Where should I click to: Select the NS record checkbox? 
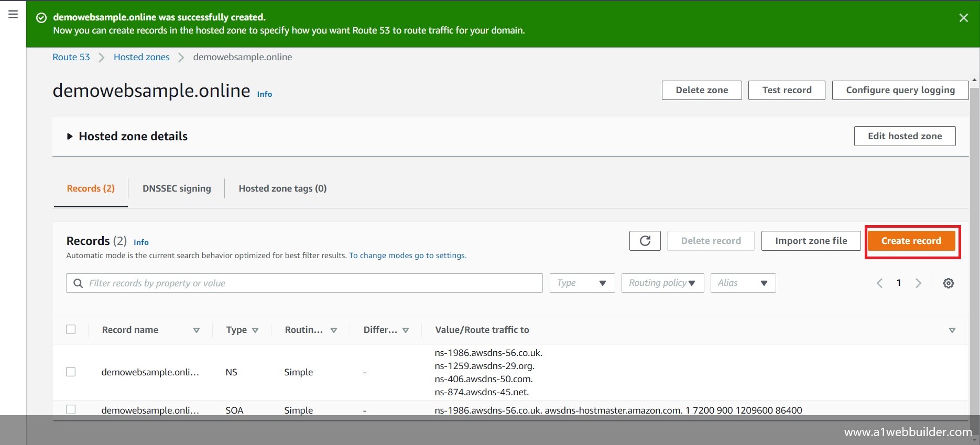tap(71, 372)
